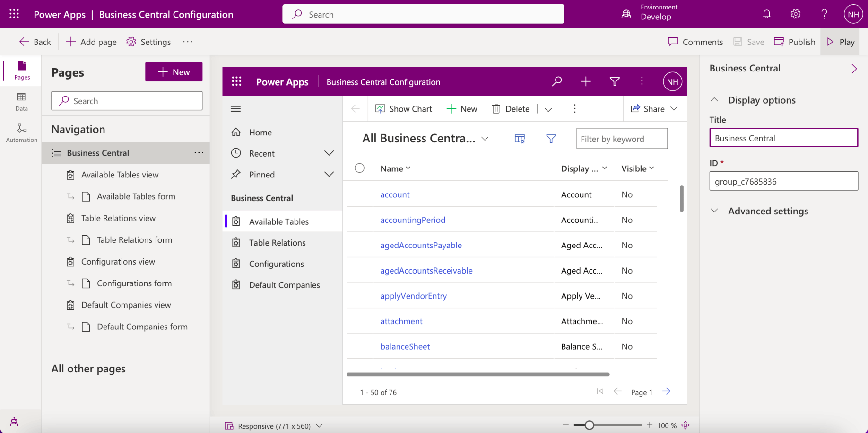Select Table Relations in preview navigation

point(277,243)
